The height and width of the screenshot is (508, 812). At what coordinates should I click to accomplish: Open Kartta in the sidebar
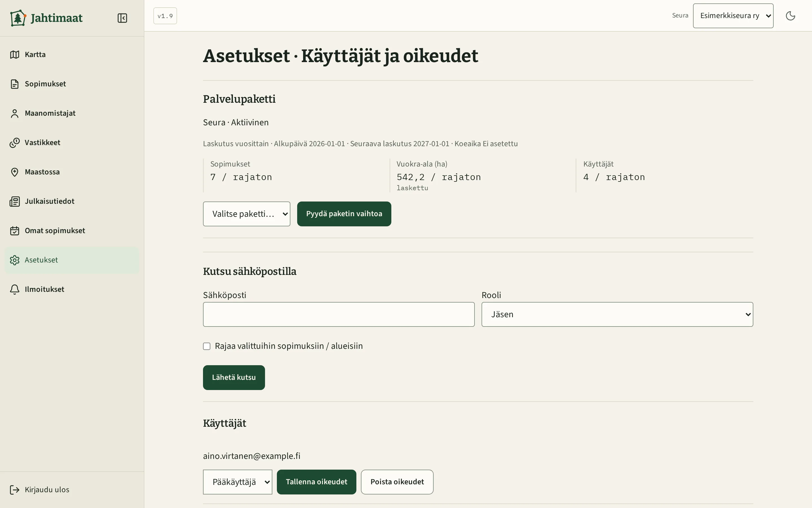coord(72,54)
